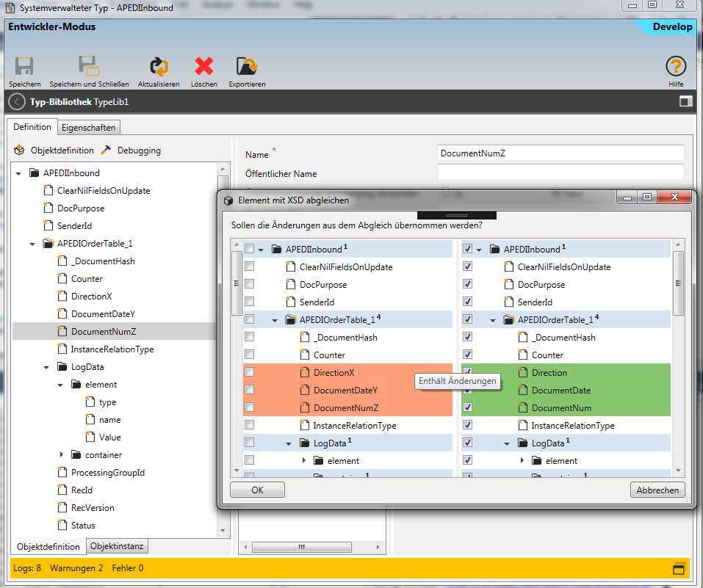Viewport: 703px width, 588px height.
Task: Uncheck the right APEDIOrderTable_1 checkbox
Action: click(x=468, y=319)
